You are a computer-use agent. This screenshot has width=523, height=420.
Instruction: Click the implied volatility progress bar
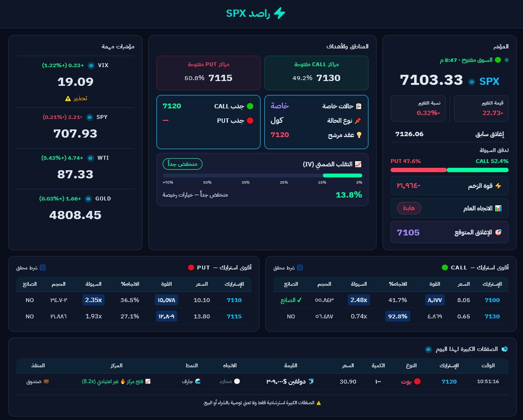[262, 175]
